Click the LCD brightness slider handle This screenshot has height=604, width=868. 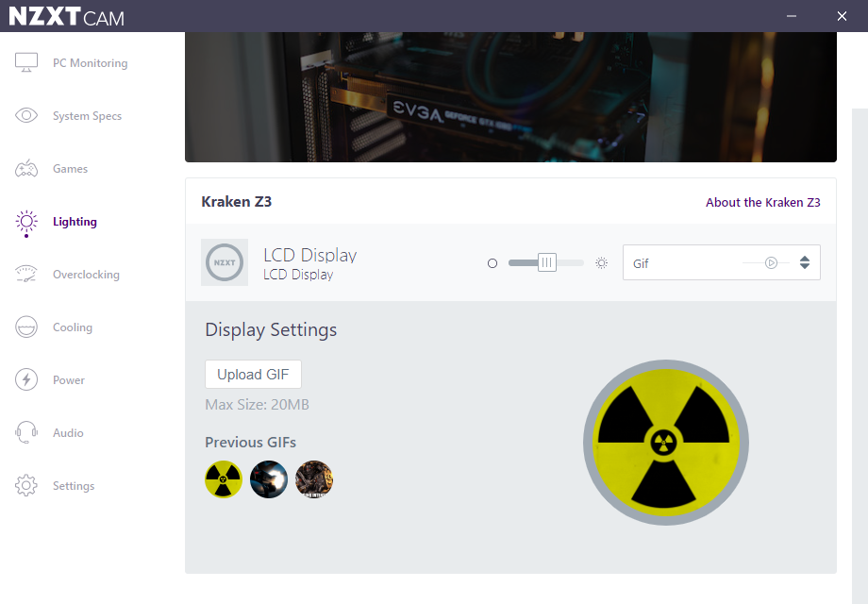546,262
